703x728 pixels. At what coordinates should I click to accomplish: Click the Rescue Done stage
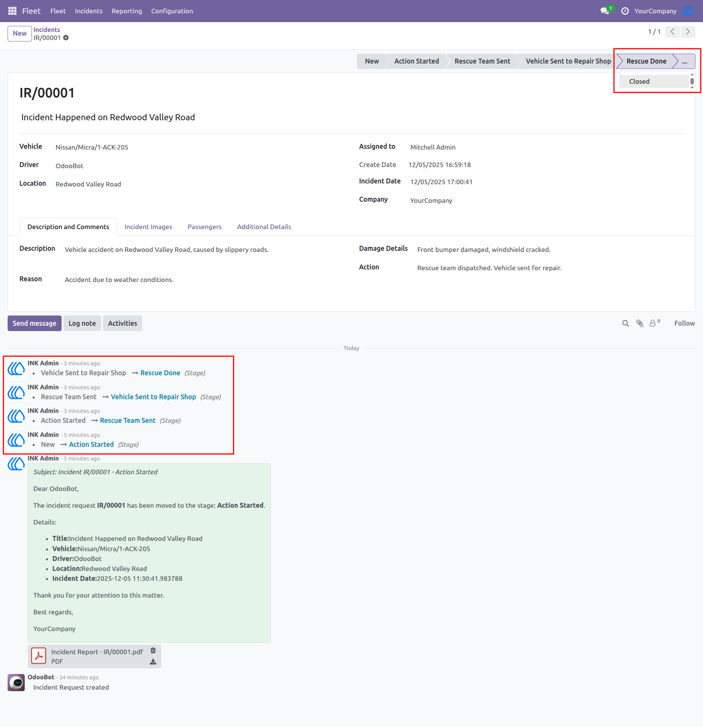pyautogui.click(x=646, y=61)
